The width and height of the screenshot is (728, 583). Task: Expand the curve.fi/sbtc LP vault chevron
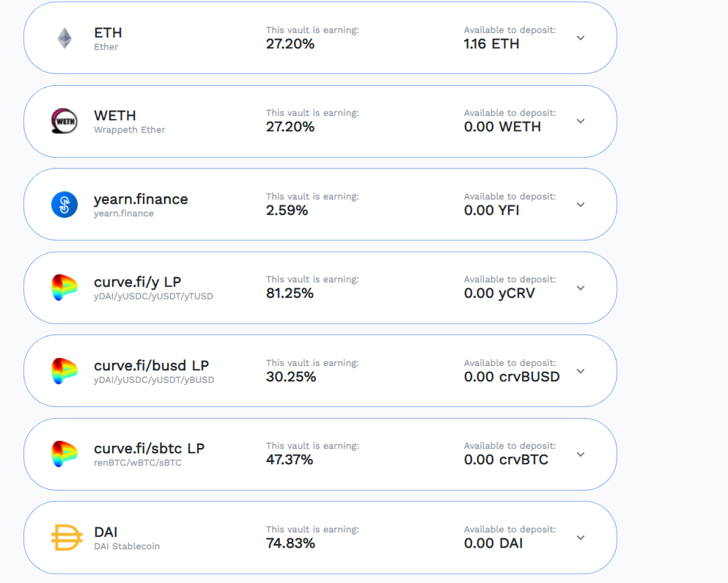[581, 455]
